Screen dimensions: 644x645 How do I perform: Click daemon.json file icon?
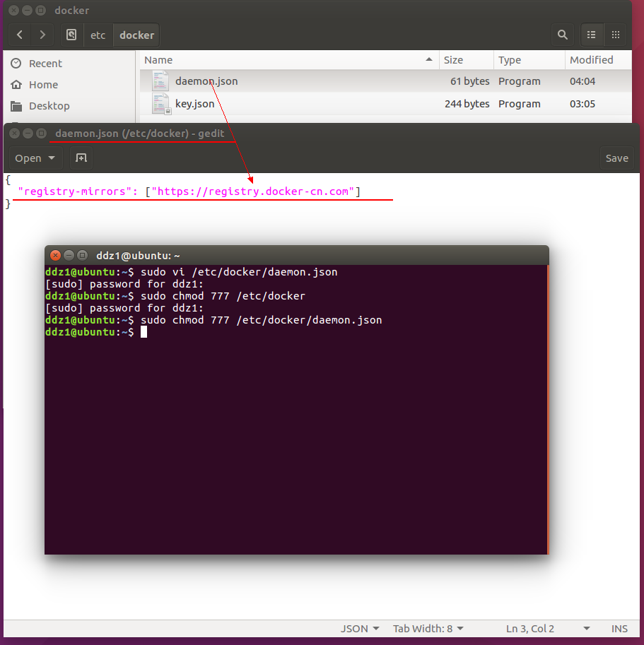(x=160, y=81)
